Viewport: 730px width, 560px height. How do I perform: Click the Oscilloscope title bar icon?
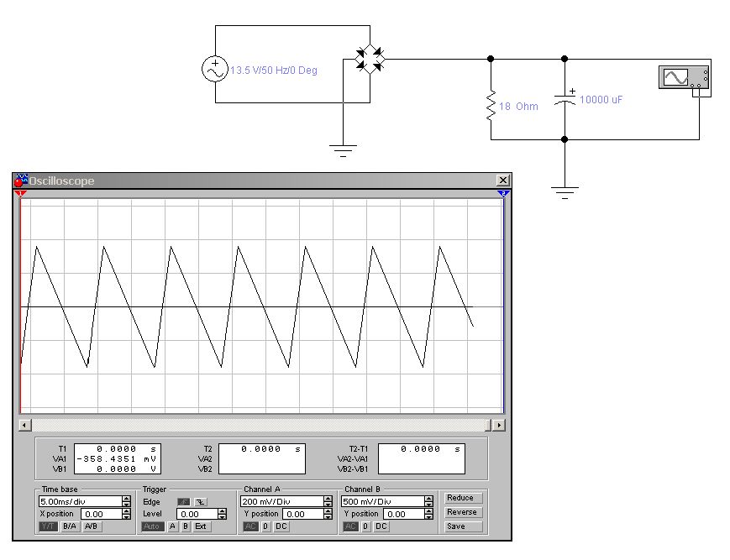click(x=21, y=181)
